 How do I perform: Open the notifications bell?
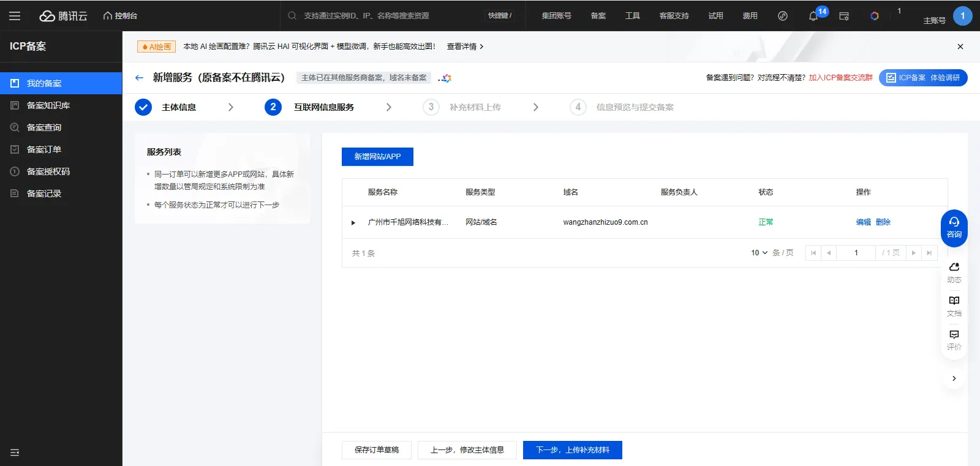(813, 17)
